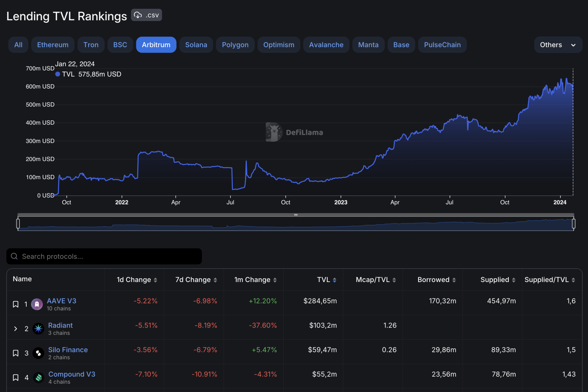Bookmark Silo Finance protocol
The width and height of the screenshot is (588, 392).
coord(16,353)
